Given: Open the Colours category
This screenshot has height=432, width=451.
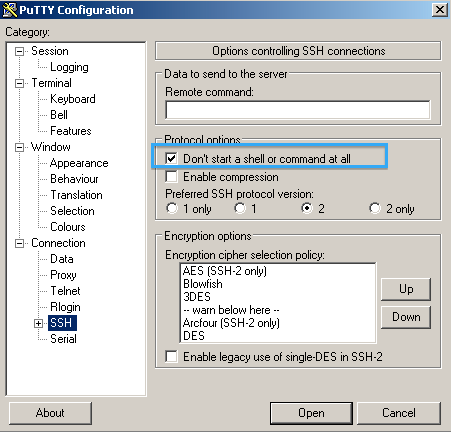Looking at the screenshot, I should click(x=68, y=227).
